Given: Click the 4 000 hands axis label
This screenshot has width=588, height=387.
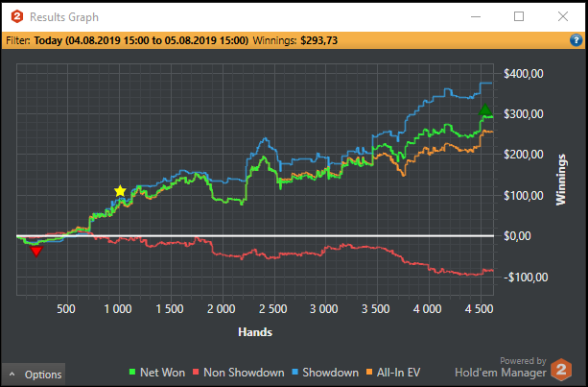Looking at the screenshot, I should (x=428, y=309).
